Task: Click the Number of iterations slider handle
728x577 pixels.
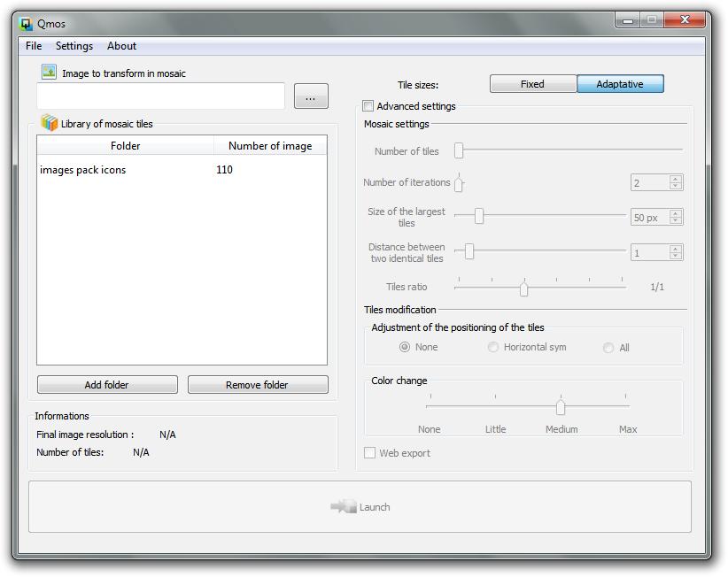Action: (459, 183)
